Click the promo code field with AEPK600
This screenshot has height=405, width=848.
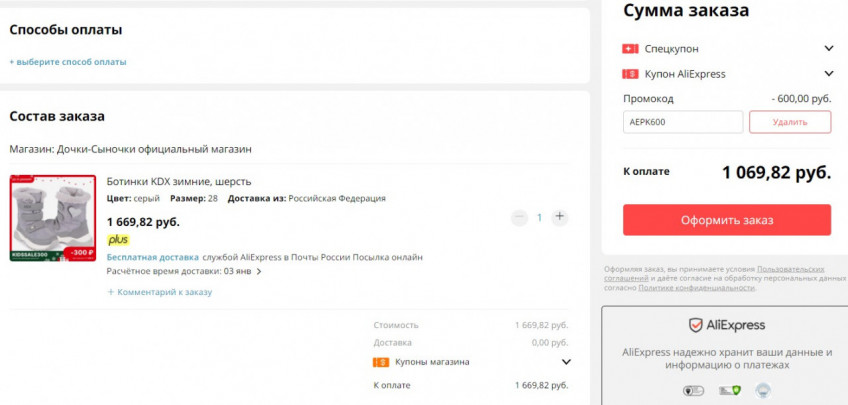pos(682,122)
